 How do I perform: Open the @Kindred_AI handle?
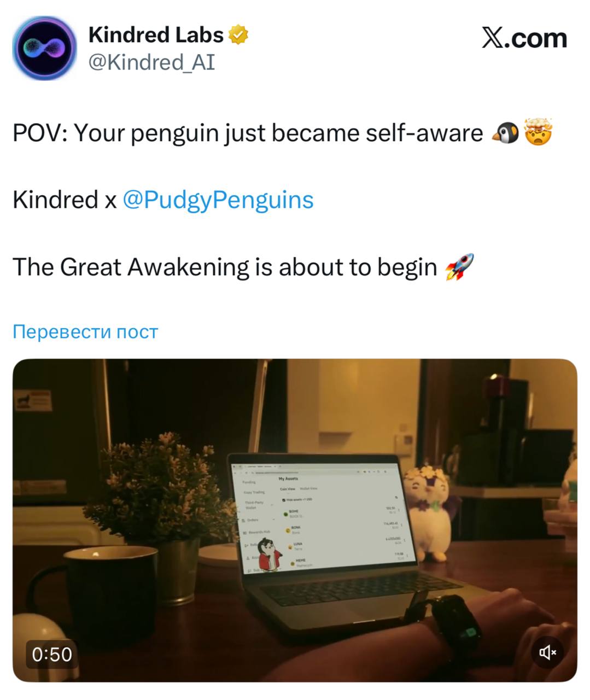(151, 62)
